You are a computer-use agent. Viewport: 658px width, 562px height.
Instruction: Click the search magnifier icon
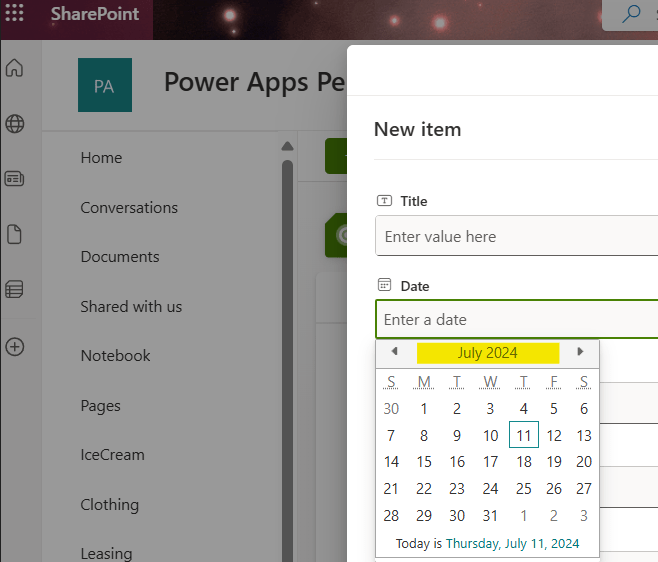coord(631,14)
